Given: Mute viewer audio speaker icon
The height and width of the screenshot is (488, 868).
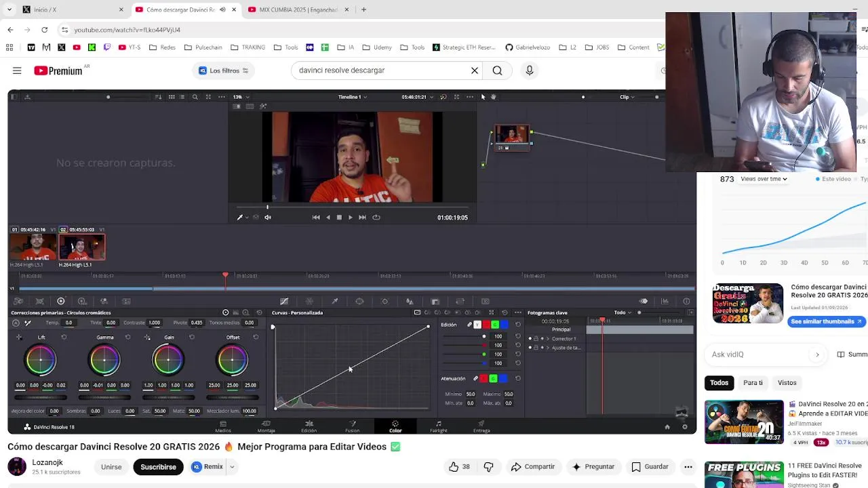Looking at the screenshot, I should coord(268,218).
